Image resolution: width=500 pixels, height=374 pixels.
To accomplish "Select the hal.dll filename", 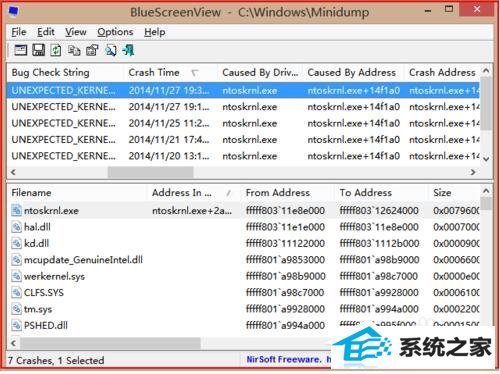I will coord(37,227).
